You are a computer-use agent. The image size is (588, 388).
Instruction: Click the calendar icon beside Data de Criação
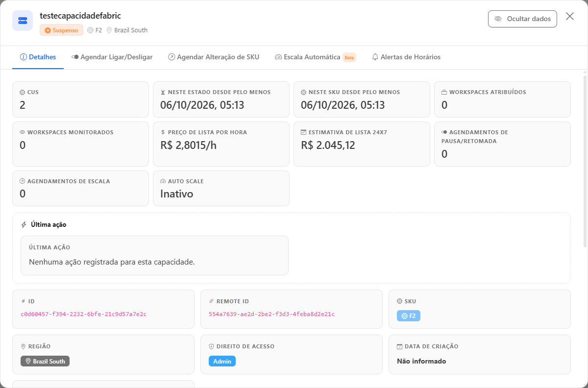click(x=399, y=346)
